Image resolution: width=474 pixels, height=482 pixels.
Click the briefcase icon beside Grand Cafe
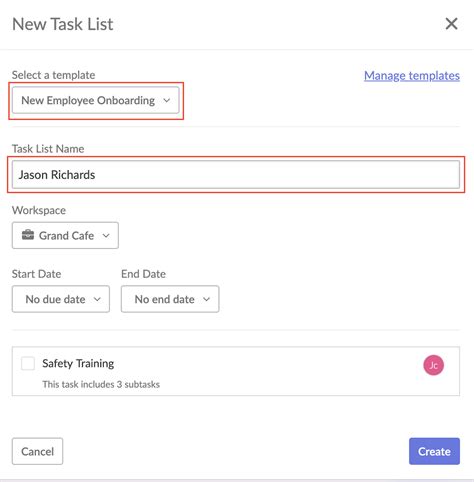pyautogui.click(x=28, y=235)
